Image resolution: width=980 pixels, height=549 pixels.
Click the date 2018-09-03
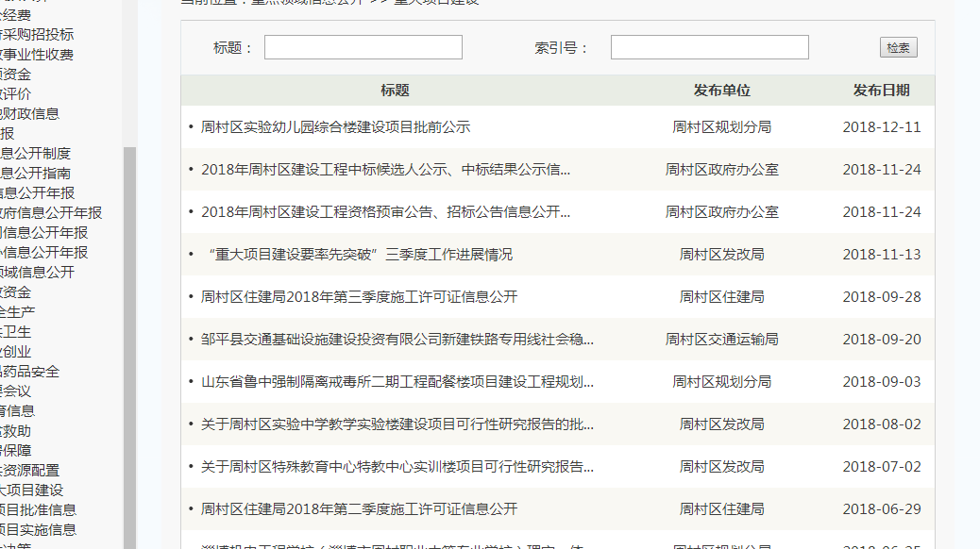[x=882, y=382]
